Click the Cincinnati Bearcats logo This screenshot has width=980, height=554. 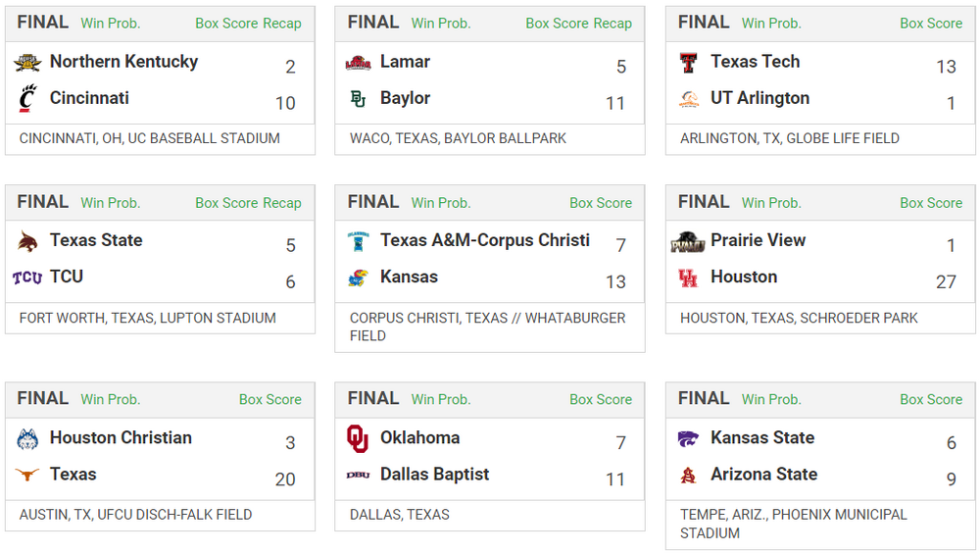27,99
